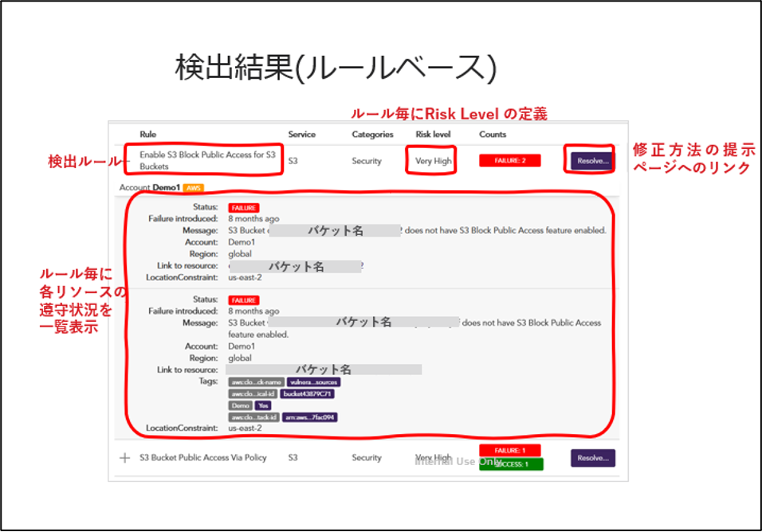Viewport: 762px width, 532px height.
Task: Select the Demo tag badge
Action: [239, 406]
